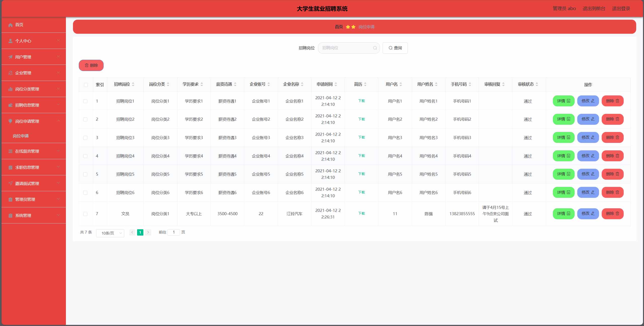Viewport: 644px width, 326px height.
Task: Expand the 企业管理 menu chevron
Action: 58,73
